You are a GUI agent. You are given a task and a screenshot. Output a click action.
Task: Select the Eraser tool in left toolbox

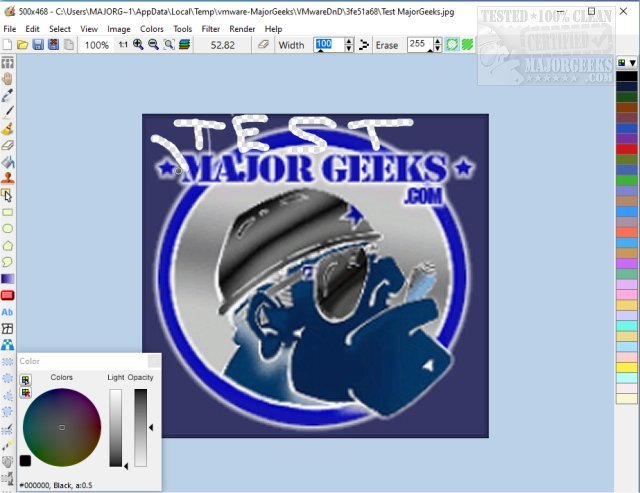coord(7,145)
